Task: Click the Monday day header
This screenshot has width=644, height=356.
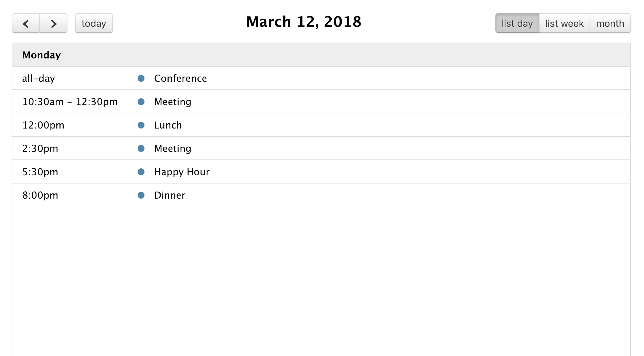Action: coord(41,55)
